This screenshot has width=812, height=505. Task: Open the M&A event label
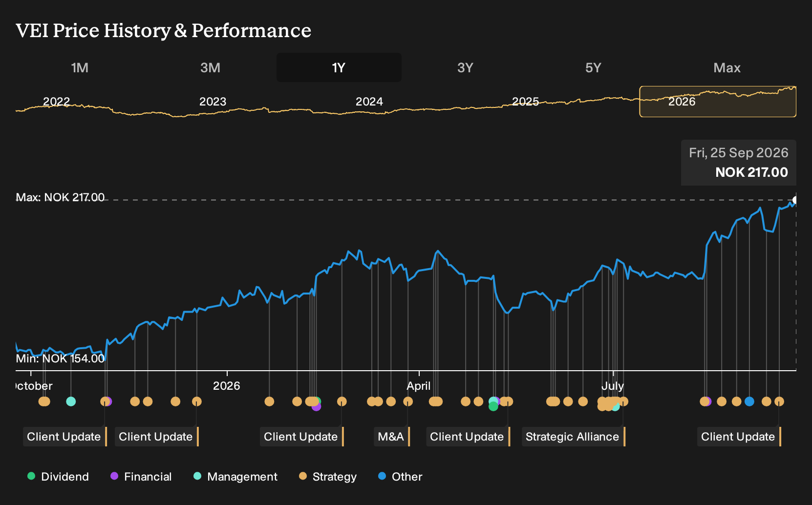click(x=392, y=437)
